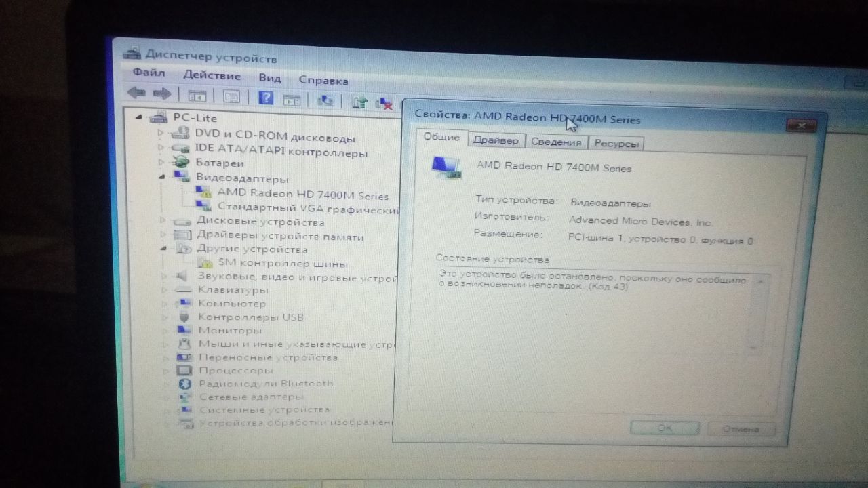
Task: Click the IDE ATA/ATAPI controllers icon
Action: point(180,147)
